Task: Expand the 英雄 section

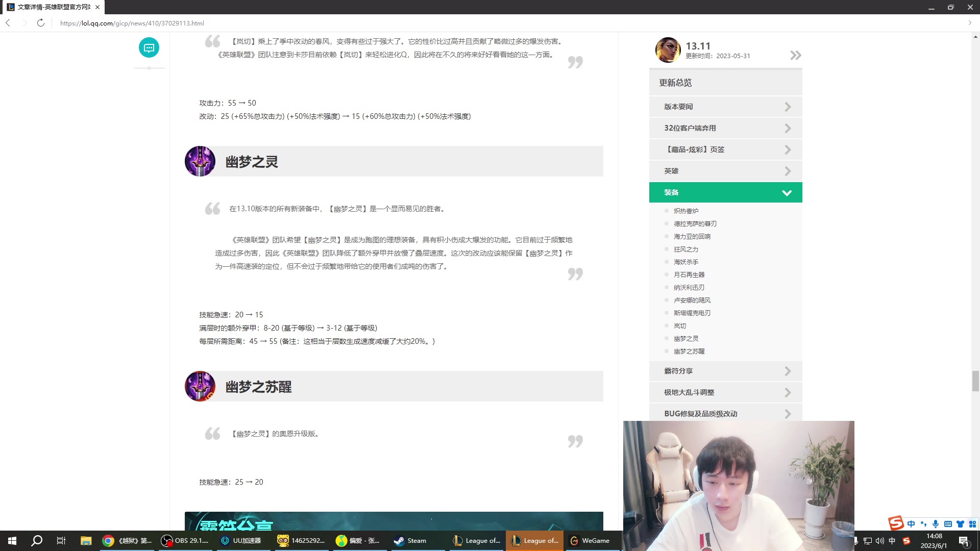Action: click(726, 171)
